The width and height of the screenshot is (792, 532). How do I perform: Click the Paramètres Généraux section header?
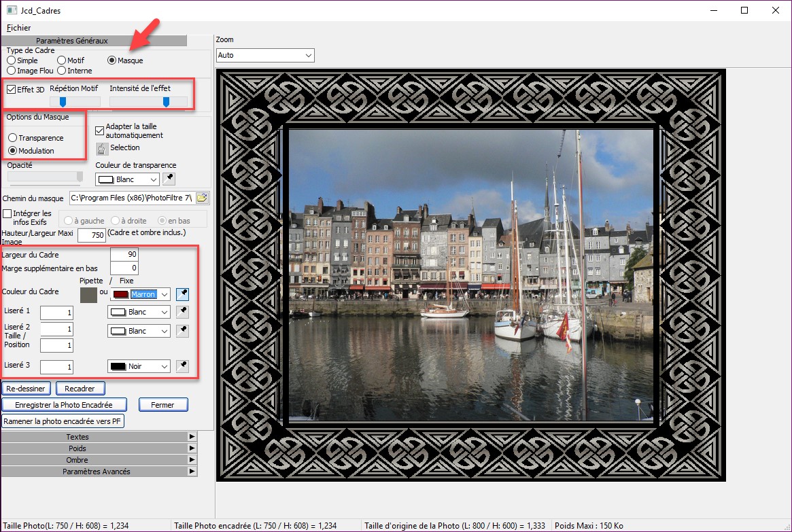[x=71, y=41]
